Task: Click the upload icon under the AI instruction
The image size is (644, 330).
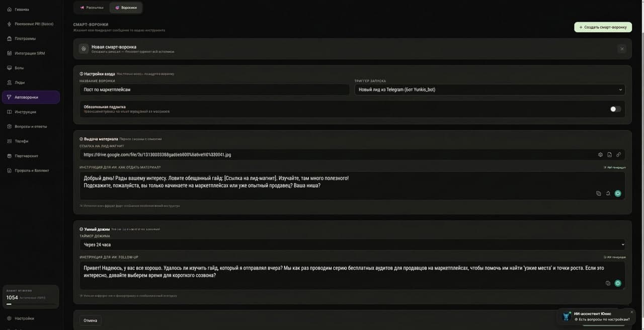Action: 608,193
